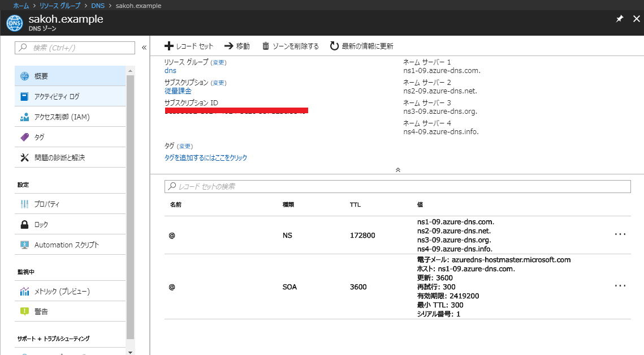Click the DNS zone globe icon in header
The width and height of the screenshot is (644, 355).
pos(14,23)
